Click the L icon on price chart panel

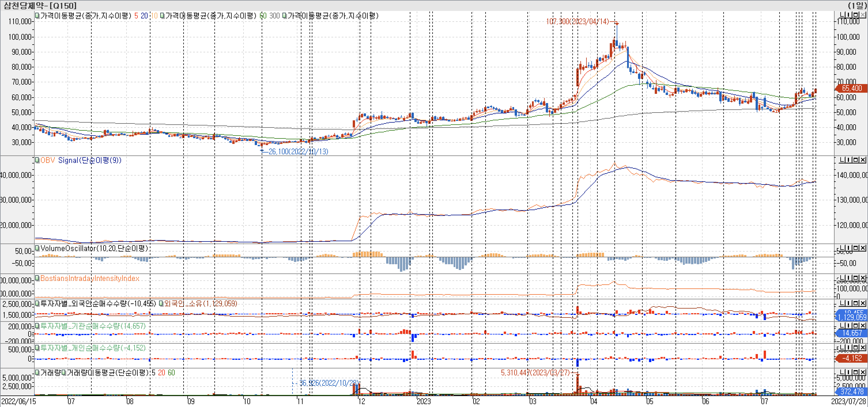click(x=842, y=15)
